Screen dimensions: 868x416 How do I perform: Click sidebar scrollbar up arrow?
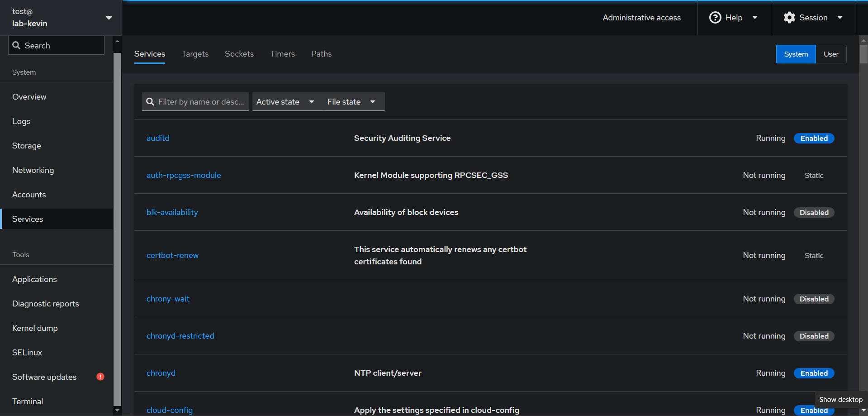coord(117,41)
